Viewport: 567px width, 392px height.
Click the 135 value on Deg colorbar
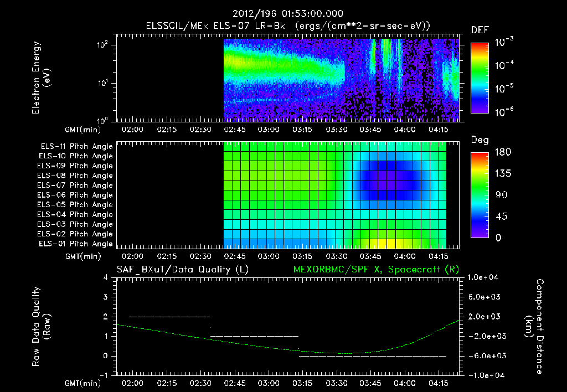click(503, 174)
